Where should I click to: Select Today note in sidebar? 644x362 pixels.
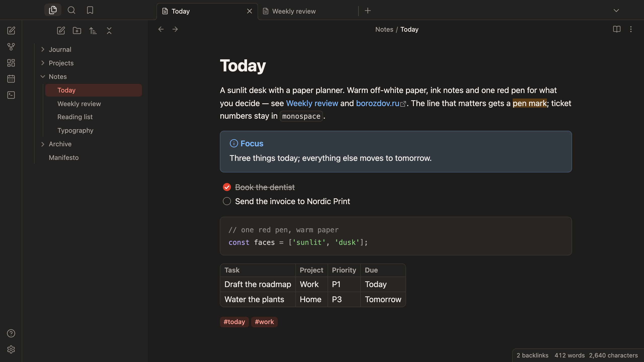[94, 90]
